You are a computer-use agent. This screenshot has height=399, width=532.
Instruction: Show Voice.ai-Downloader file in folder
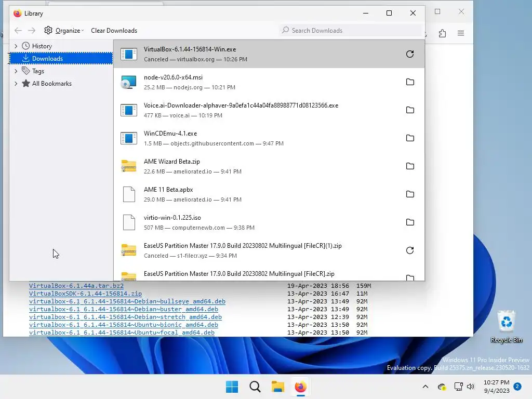coord(410,110)
